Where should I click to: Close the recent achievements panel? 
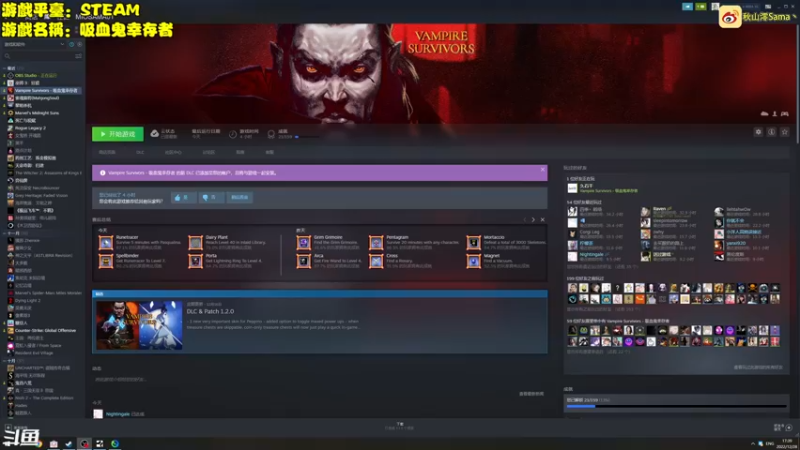pyautogui.click(x=542, y=219)
